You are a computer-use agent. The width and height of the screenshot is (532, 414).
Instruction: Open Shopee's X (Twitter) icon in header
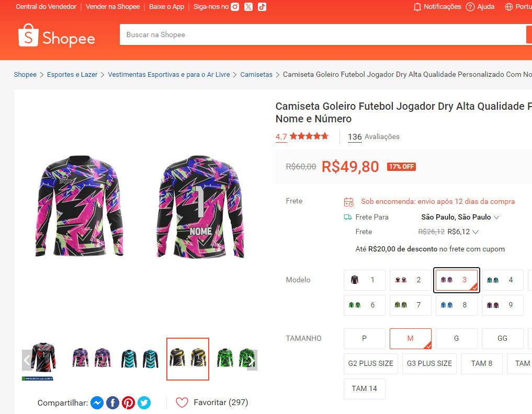click(x=248, y=7)
